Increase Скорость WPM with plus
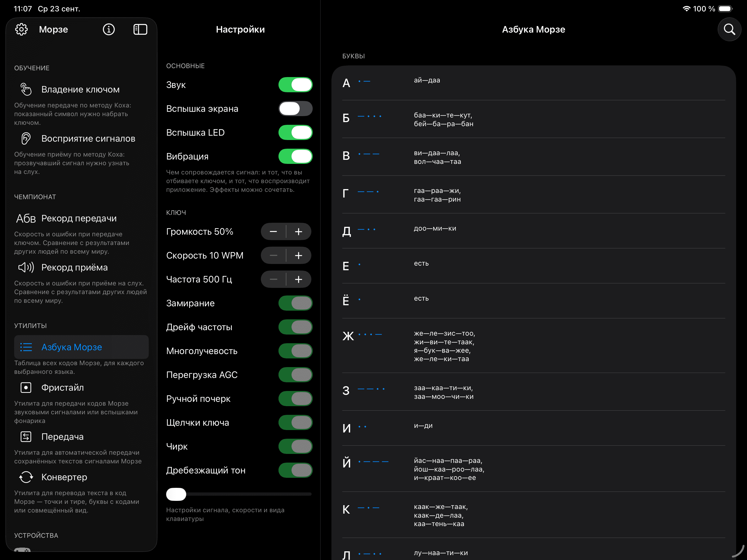 (x=299, y=256)
